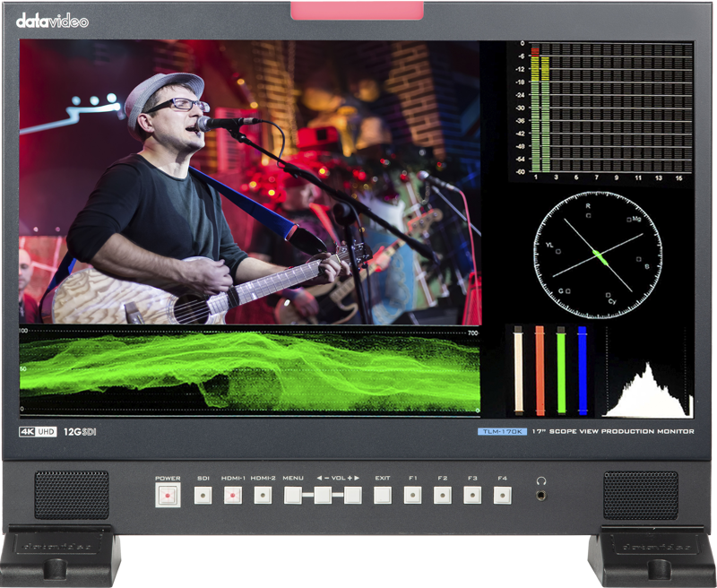The image size is (717, 588).
Task: Click the Mg target on the vectorscope
Action: (629, 220)
